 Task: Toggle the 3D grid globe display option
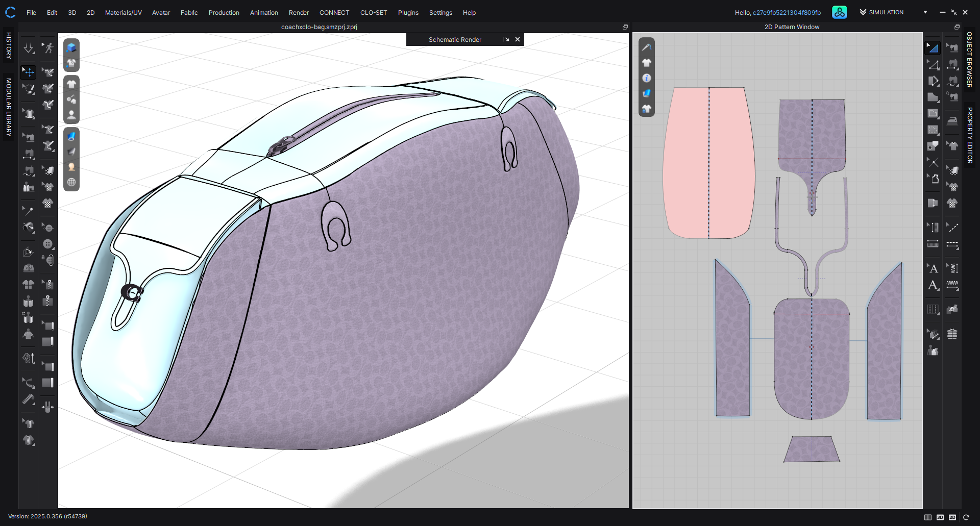click(x=71, y=182)
